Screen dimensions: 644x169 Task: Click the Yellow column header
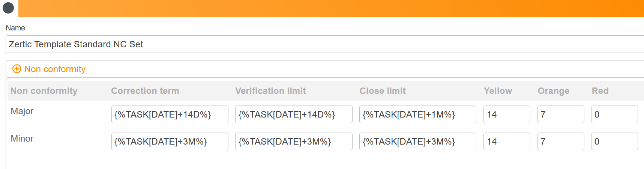pyautogui.click(x=498, y=91)
